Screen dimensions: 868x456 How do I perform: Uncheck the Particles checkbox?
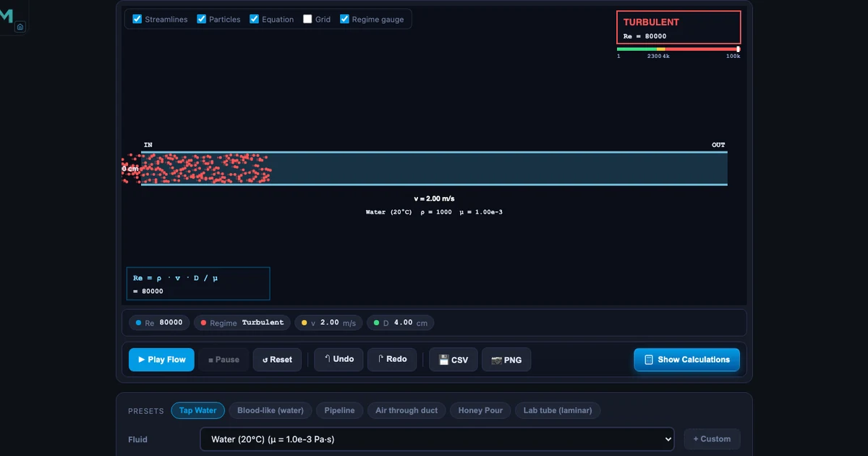coord(202,20)
